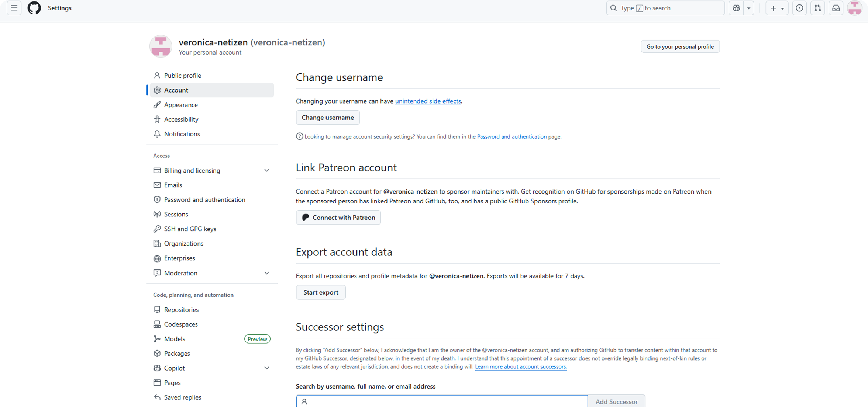Click the Sessions broadcast icon
The width and height of the screenshot is (868, 407).
pyautogui.click(x=157, y=214)
